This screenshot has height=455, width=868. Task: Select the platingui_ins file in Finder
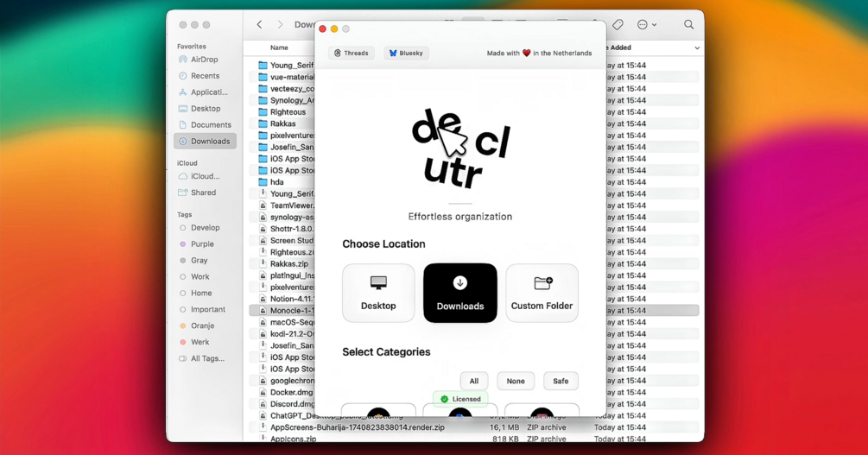pyautogui.click(x=286, y=275)
